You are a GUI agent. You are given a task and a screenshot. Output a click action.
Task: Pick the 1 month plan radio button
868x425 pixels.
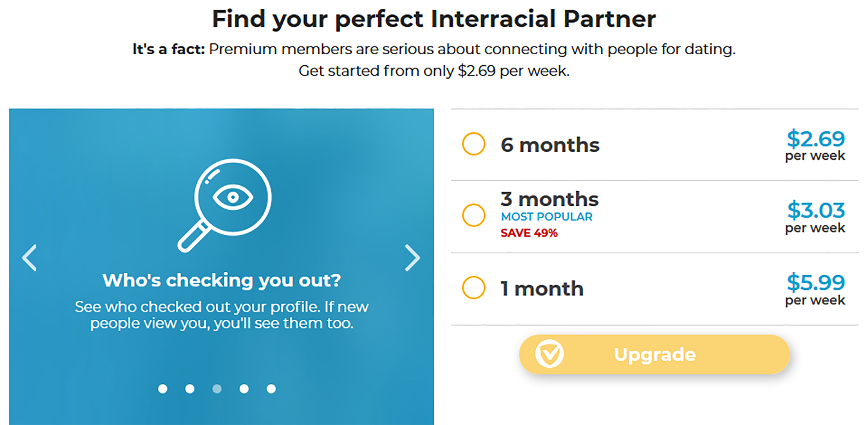point(473,287)
